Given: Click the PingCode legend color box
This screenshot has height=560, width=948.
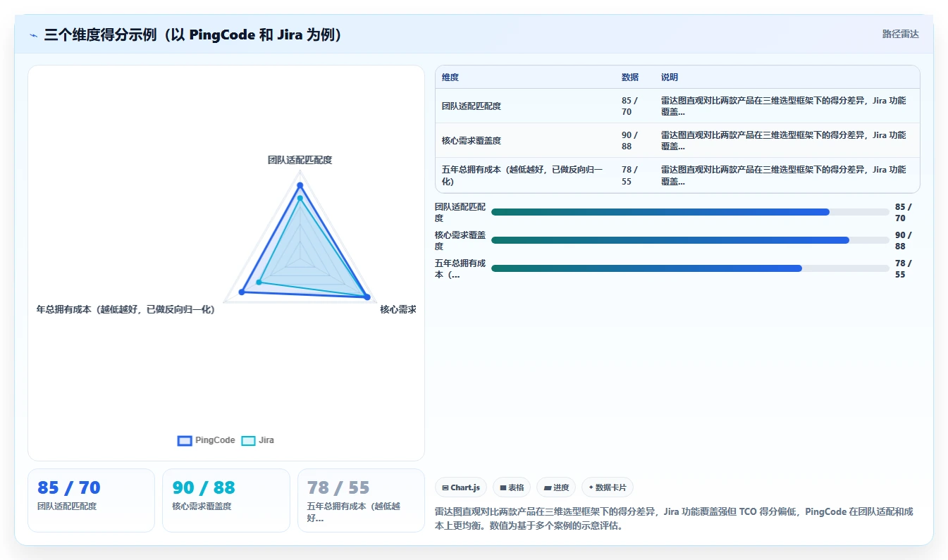Looking at the screenshot, I should (185, 440).
